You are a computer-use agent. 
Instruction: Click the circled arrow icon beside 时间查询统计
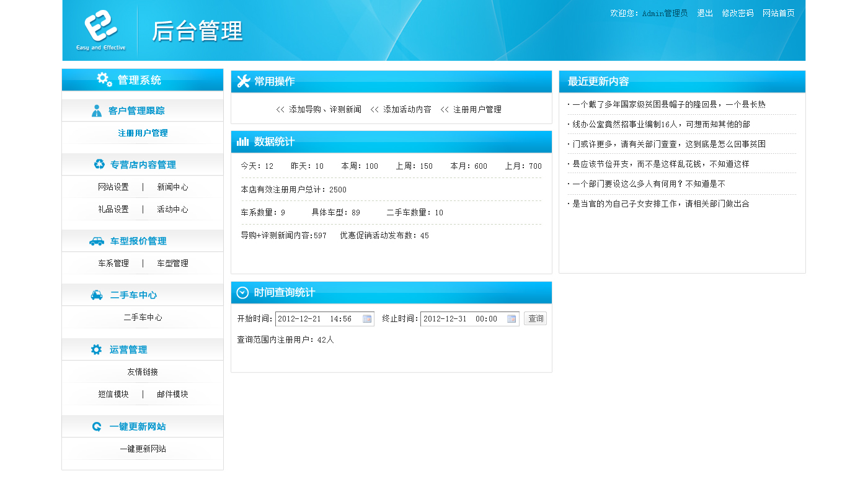tap(243, 293)
